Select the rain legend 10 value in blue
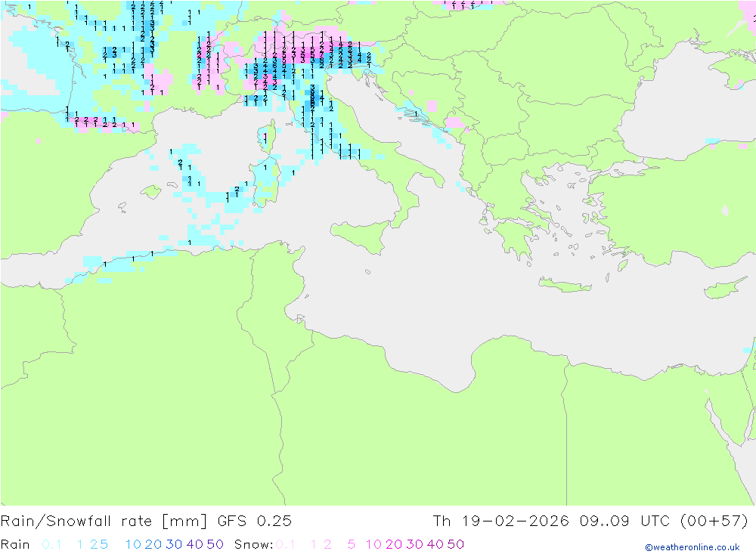The width and height of the screenshot is (756, 554). pos(133,544)
